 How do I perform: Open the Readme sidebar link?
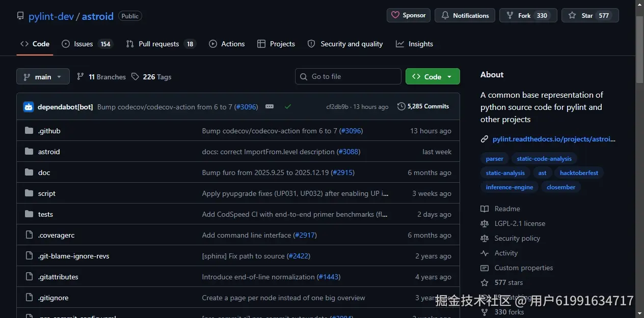500,209
